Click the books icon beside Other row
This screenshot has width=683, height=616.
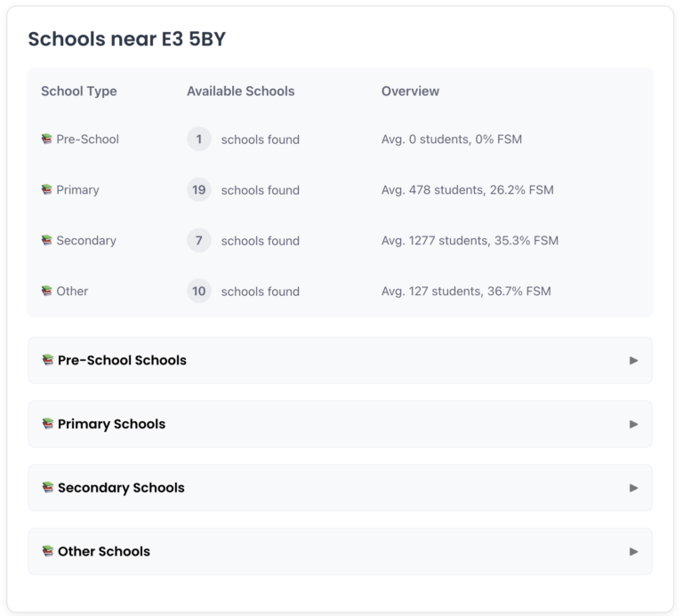point(47,292)
